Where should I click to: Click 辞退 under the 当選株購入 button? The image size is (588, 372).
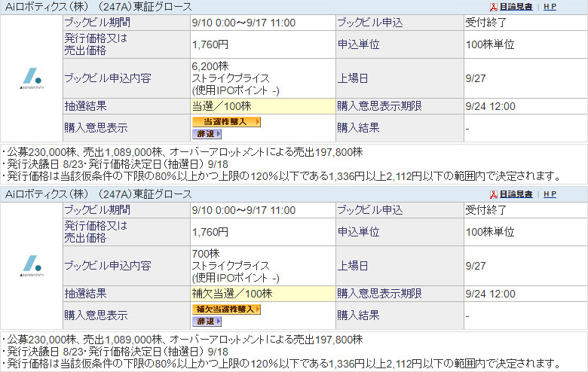tap(207, 134)
